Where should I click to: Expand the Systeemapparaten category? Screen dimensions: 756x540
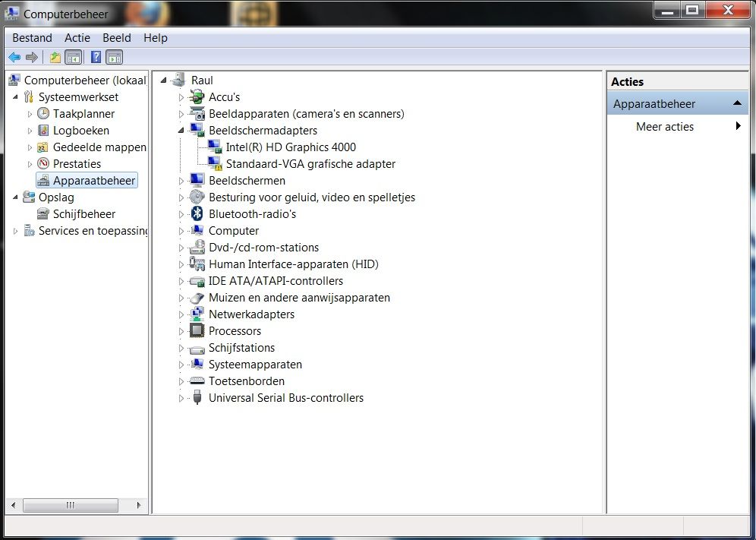pyautogui.click(x=181, y=365)
